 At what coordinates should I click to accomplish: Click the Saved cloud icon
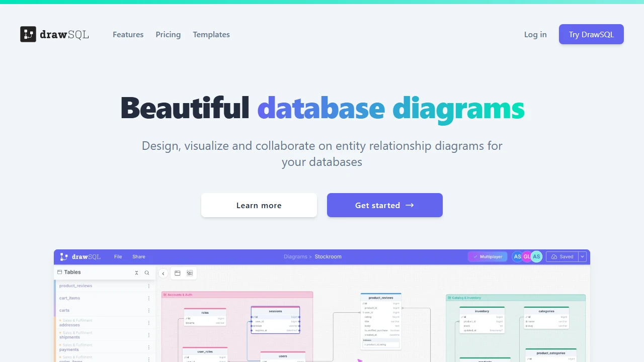(x=554, y=256)
